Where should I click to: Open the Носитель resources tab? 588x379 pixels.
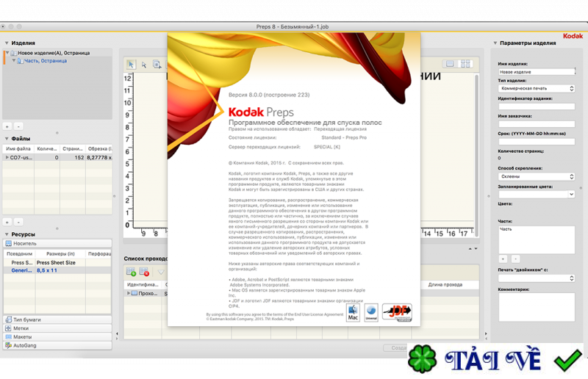tap(57, 244)
